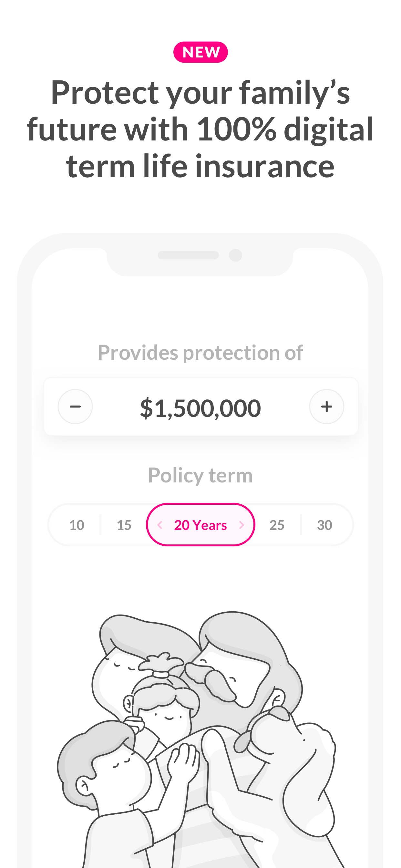
Task: Tap the phone mockup's speaker bar
Action: coord(188,255)
